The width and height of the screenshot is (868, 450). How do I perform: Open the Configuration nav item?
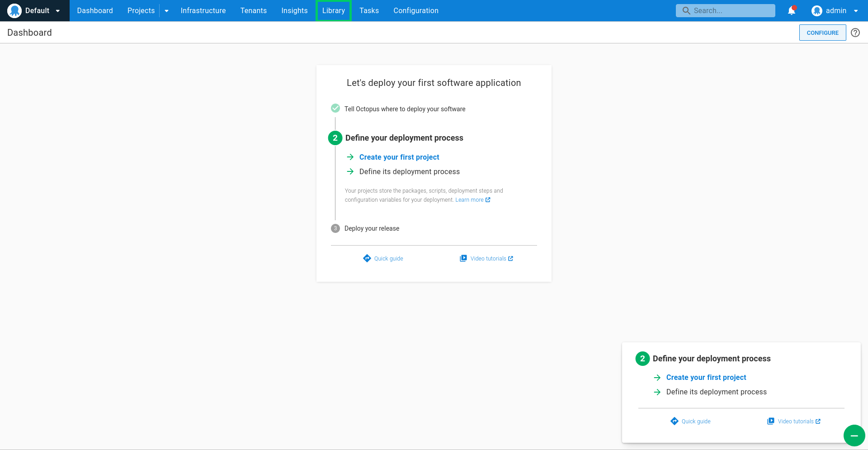pyautogui.click(x=416, y=10)
